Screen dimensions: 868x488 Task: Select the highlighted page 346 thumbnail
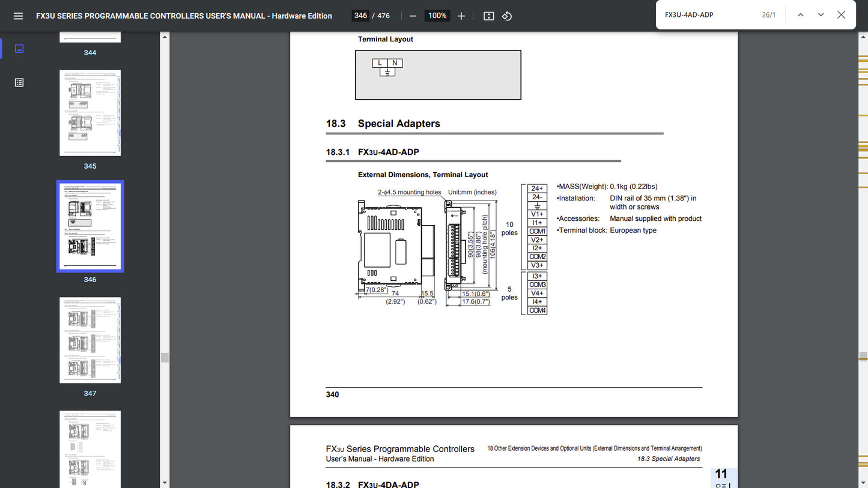pos(90,226)
